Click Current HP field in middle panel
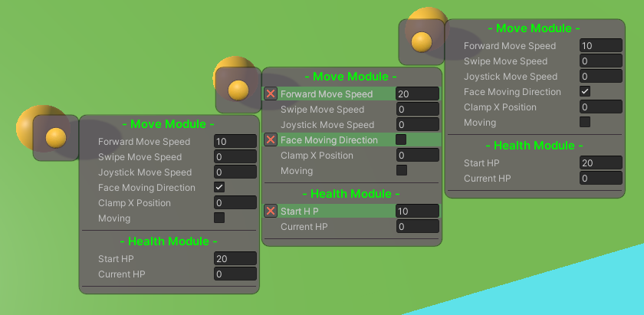 click(x=418, y=226)
